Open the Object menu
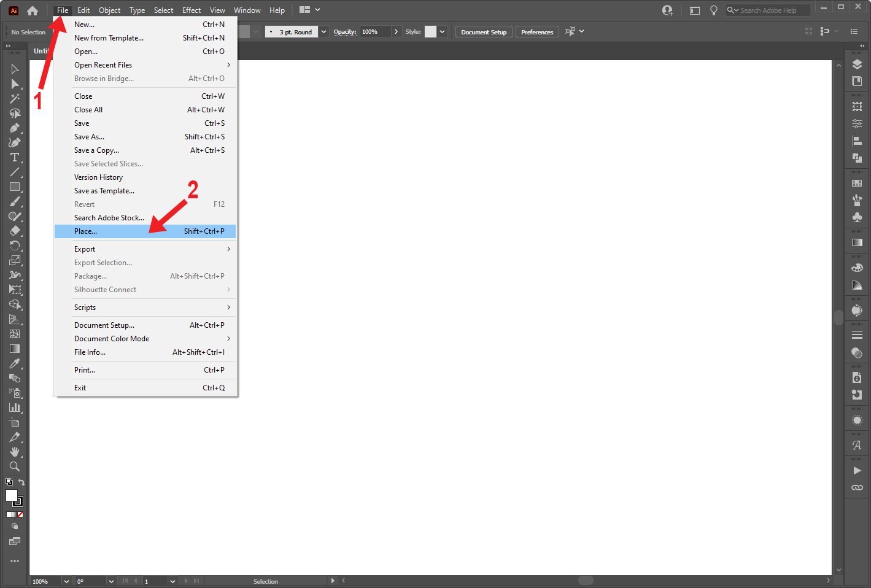This screenshot has width=871, height=588. pyautogui.click(x=110, y=10)
